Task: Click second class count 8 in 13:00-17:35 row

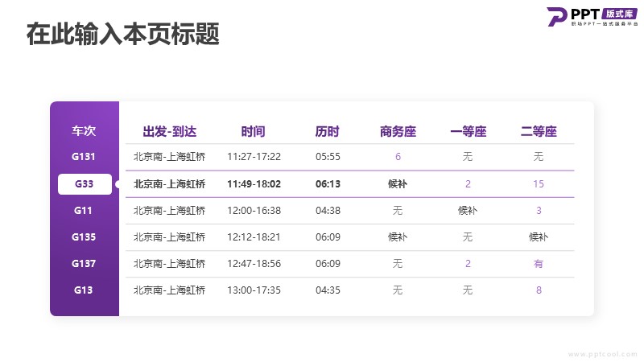Action: [539, 290]
